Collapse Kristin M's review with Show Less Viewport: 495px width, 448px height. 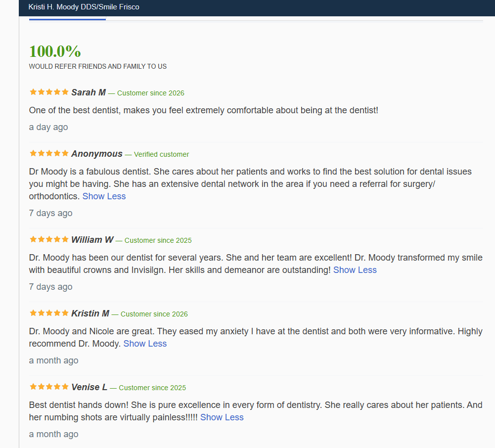(145, 344)
